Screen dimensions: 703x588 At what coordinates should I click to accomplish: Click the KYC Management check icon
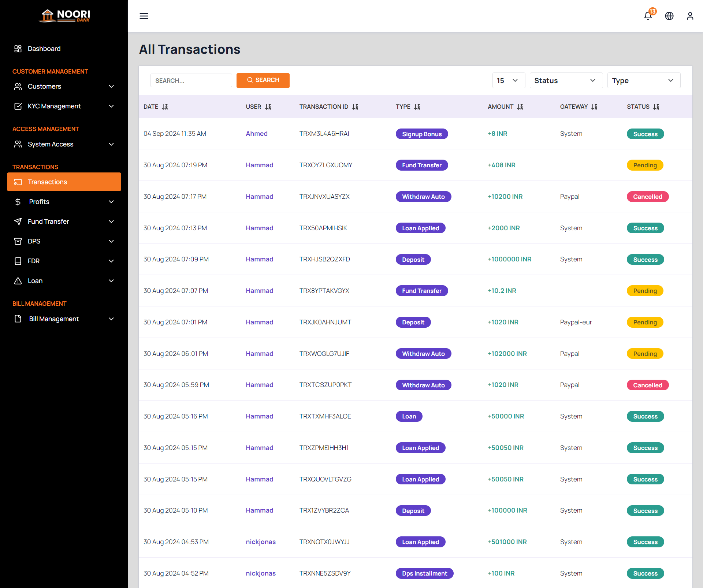18,106
